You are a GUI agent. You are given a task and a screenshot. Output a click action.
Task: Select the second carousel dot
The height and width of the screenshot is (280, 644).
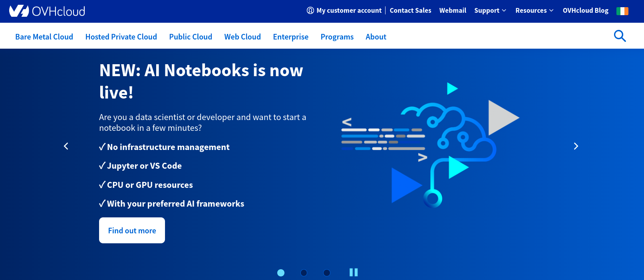point(304,273)
